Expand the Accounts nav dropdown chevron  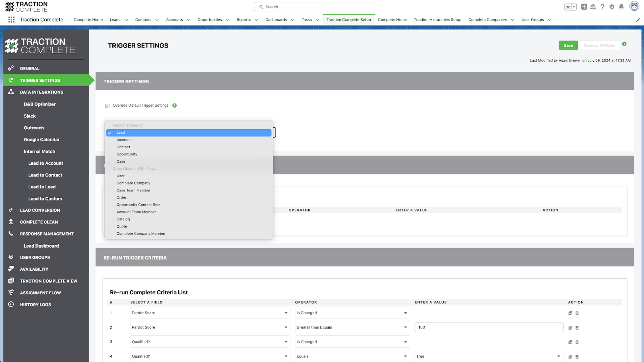click(x=188, y=20)
